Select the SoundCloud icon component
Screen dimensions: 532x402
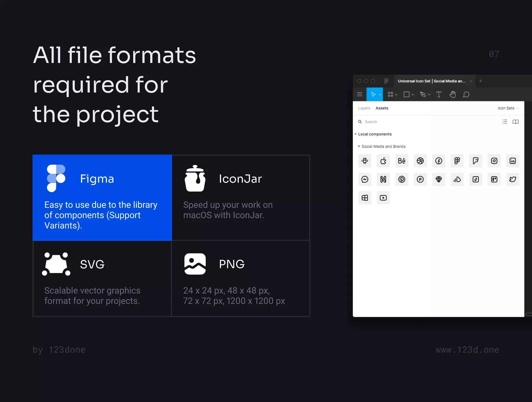tap(457, 179)
